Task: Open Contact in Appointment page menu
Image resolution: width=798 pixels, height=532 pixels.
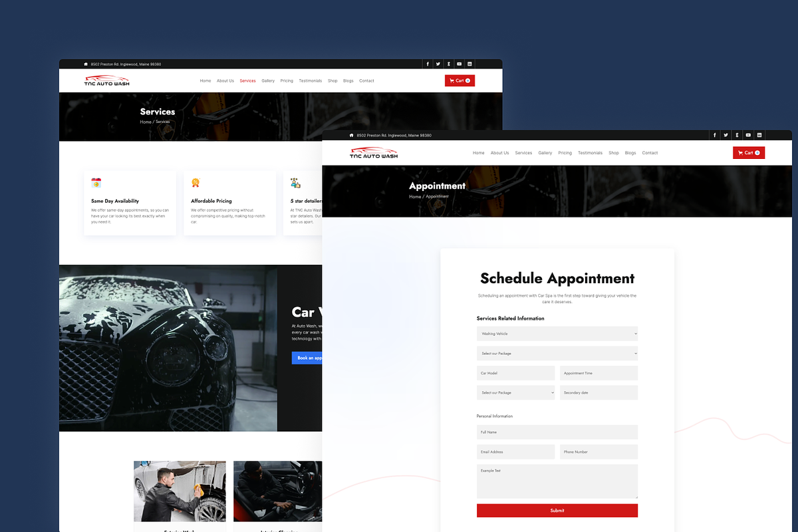Action: [650, 153]
